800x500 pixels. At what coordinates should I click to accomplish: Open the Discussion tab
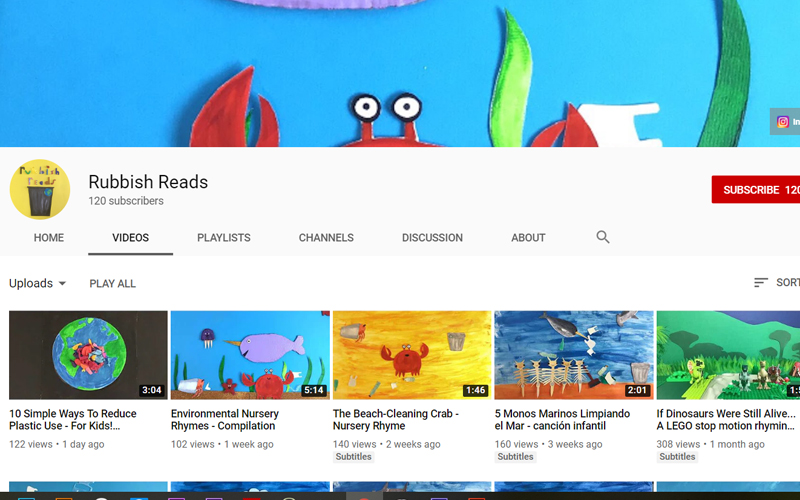pos(432,238)
